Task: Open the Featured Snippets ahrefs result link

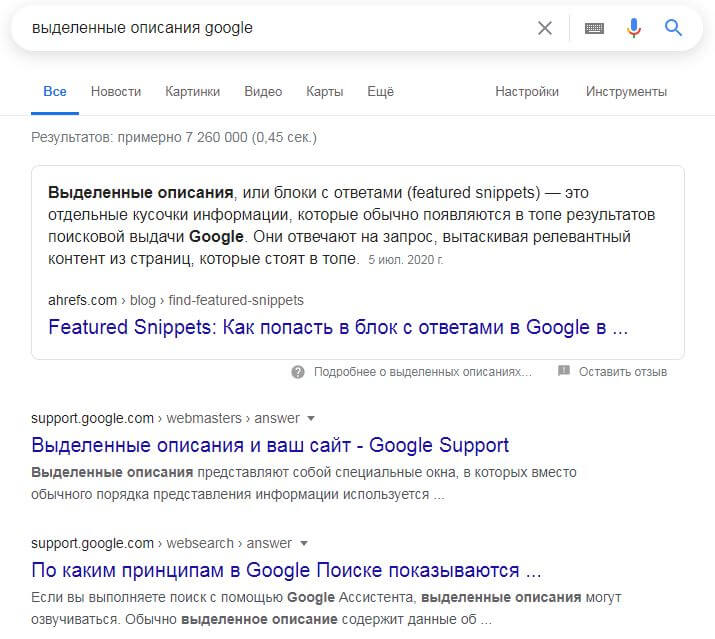Action: [338, 327]
